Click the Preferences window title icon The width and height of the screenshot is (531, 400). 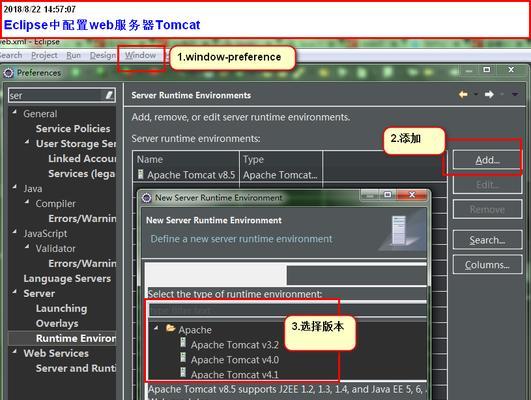(8, 72)
